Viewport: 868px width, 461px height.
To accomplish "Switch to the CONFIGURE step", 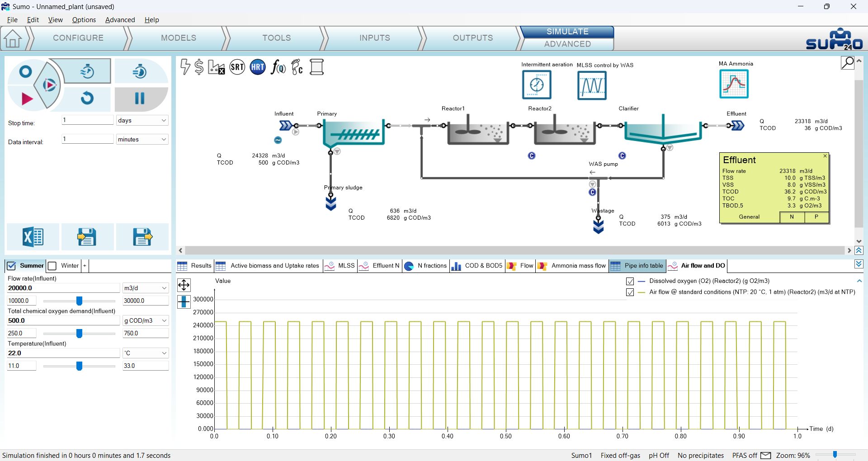I will pyautogui.click(x=78, y=38).
